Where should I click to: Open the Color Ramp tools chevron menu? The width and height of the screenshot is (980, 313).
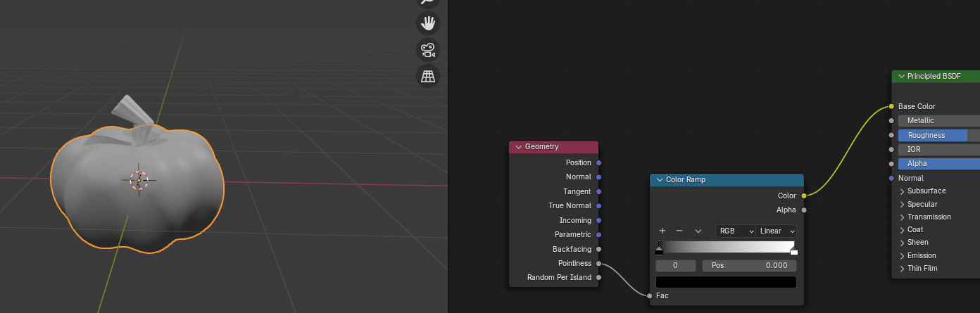[x=698, y=231]
